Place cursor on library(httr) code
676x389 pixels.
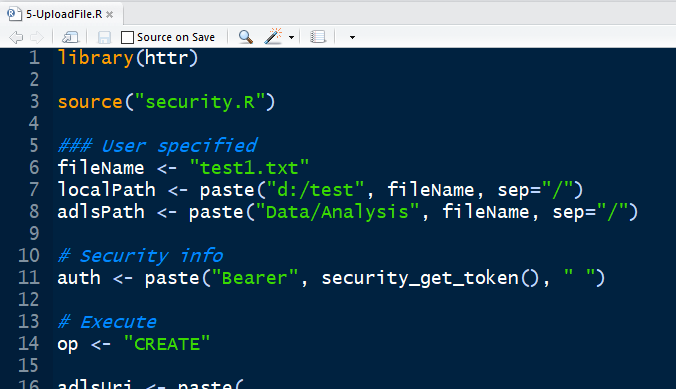point(128,58)
